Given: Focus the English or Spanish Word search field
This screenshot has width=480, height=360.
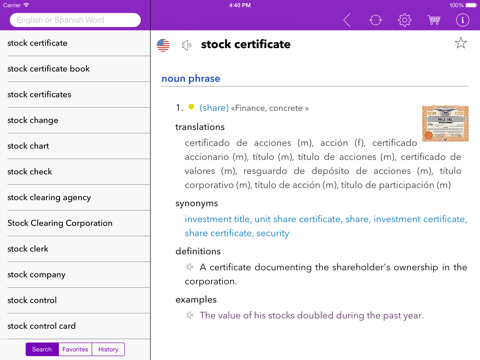Looking at the screenshot, I should pos(75,20).
